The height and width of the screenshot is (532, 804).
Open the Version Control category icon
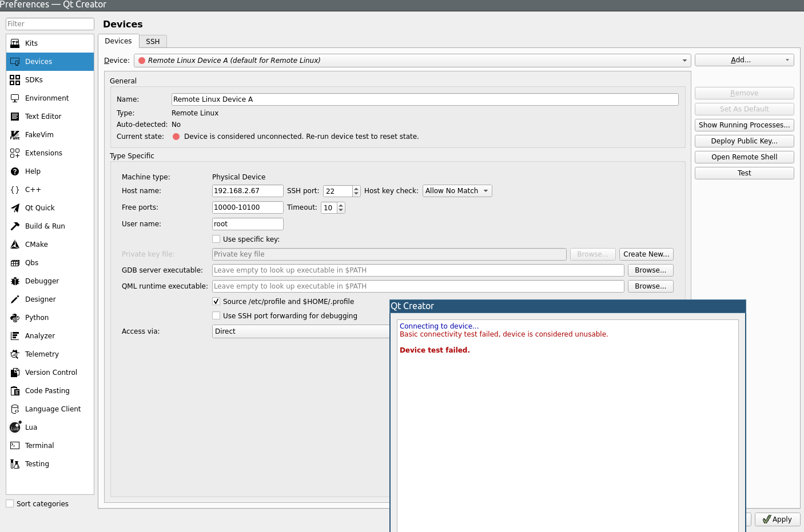pos(15,373)
